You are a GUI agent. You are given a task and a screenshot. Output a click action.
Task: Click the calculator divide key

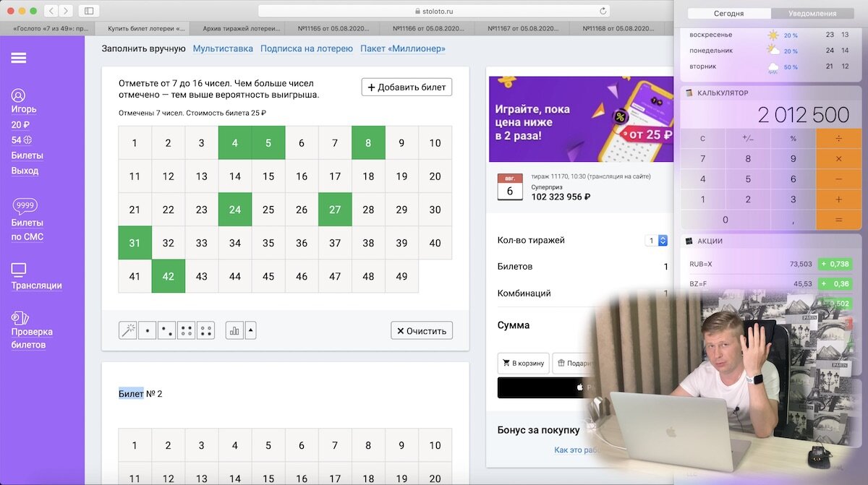tap(839, 138)
